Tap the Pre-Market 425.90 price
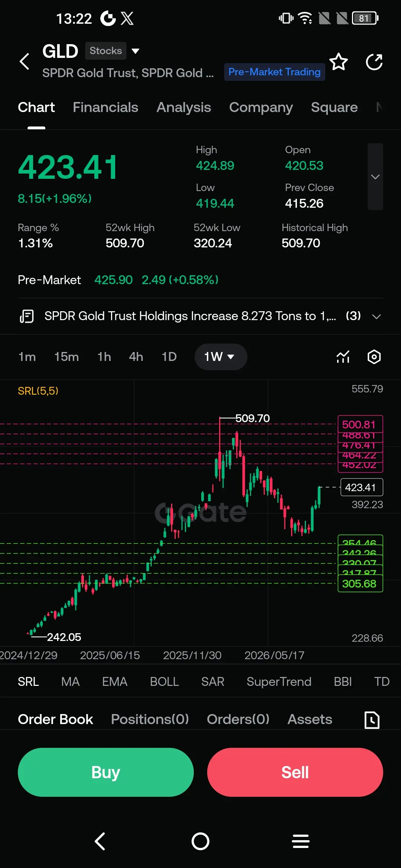Viewport: 401px width, 868px height. click(x=113, y=280)
